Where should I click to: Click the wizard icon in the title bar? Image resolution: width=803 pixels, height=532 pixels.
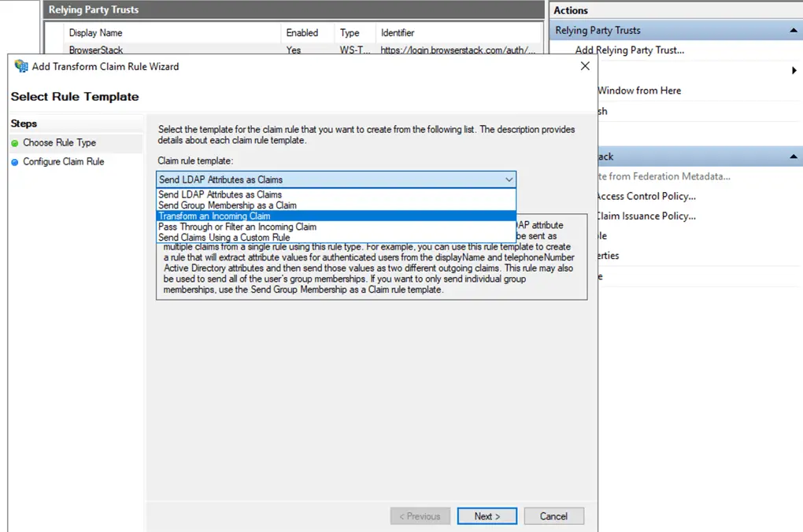pos(21,67)
